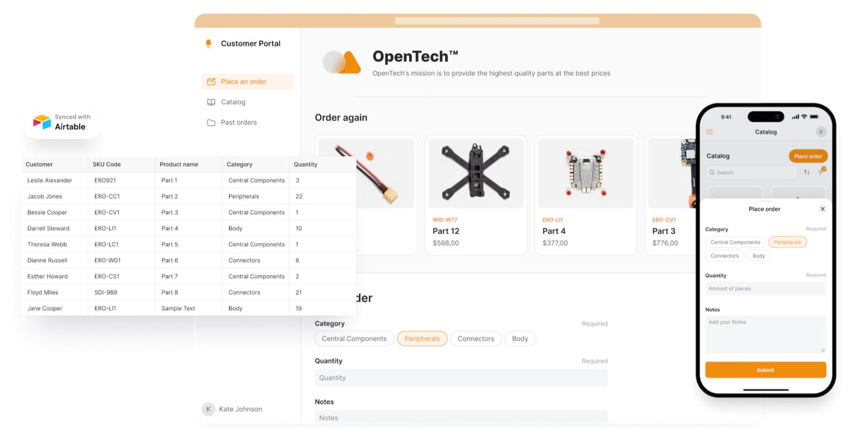This screenshot has height=445, width=868.
Task: Click the Airtable logo in sync badge
Action: 42,122
